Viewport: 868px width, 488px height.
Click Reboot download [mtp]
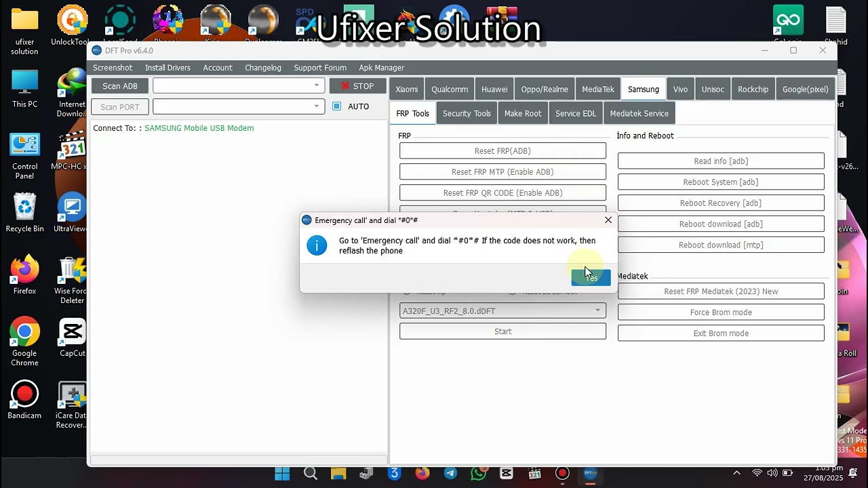[x=721, y=245]
